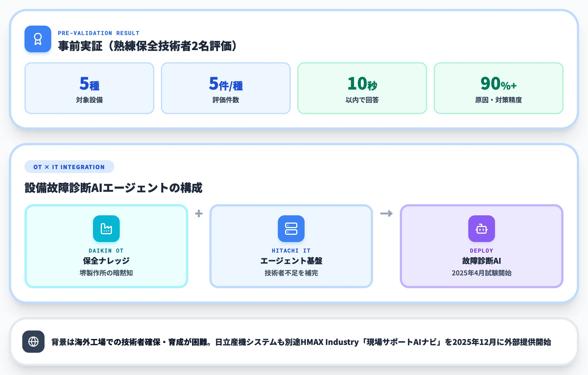The width and height of the screenshot is (588, 375).
Task: Click the text 技術者不足を補完
Action: pos(291,273)
